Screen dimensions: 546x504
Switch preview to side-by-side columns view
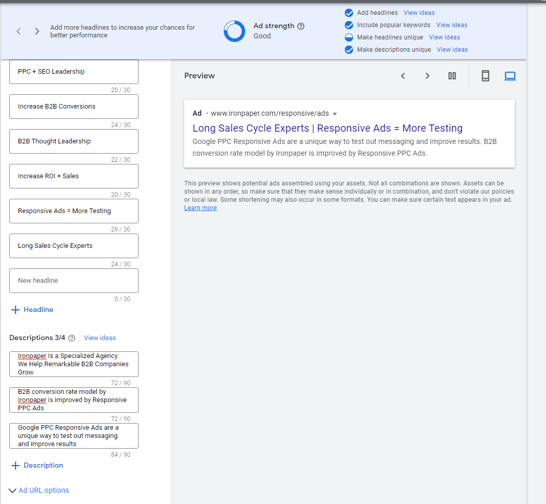(x=452, y=76)
